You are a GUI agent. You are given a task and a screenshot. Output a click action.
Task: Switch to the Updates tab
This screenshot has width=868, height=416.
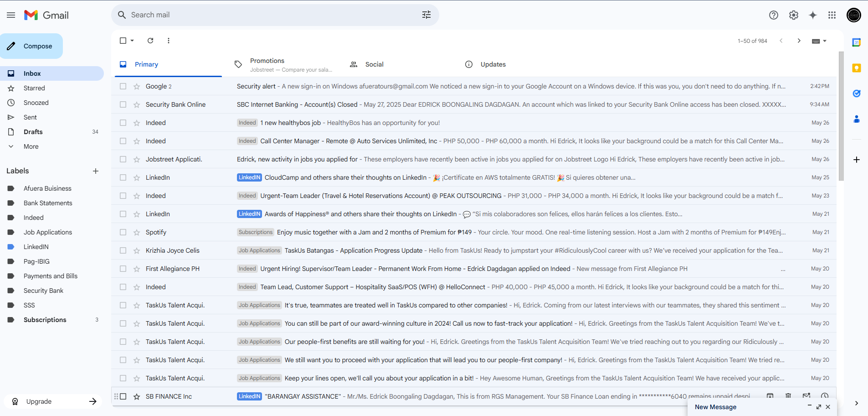coord(515,64)
